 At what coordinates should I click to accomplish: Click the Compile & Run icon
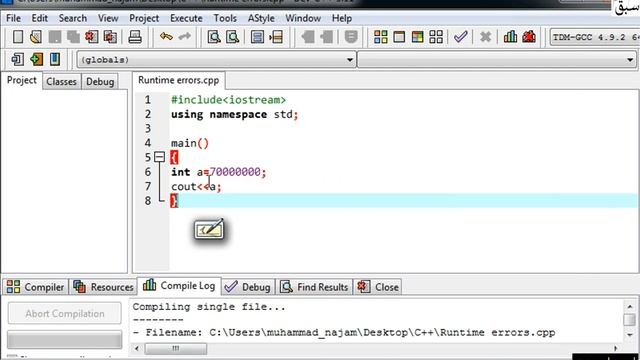tap(418, 37)
